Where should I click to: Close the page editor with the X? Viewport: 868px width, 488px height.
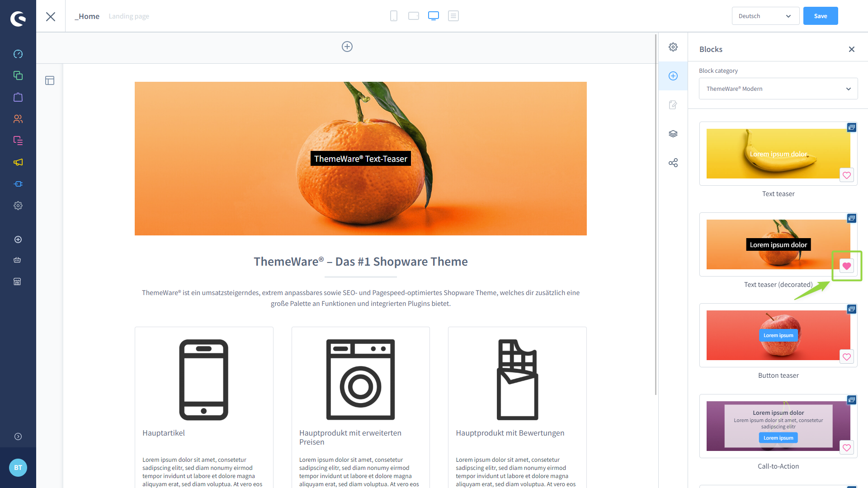pyautogui.click(x=51, y=17)
